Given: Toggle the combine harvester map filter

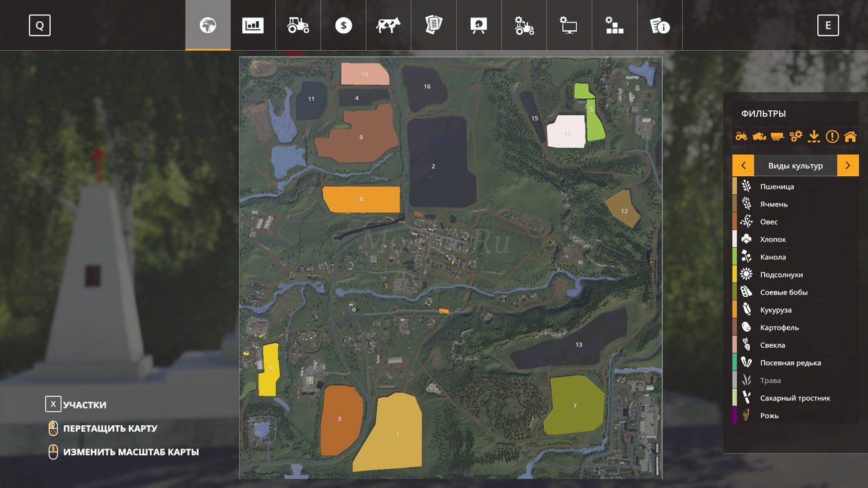Looking at the screenshot, I should coord(759,136).
